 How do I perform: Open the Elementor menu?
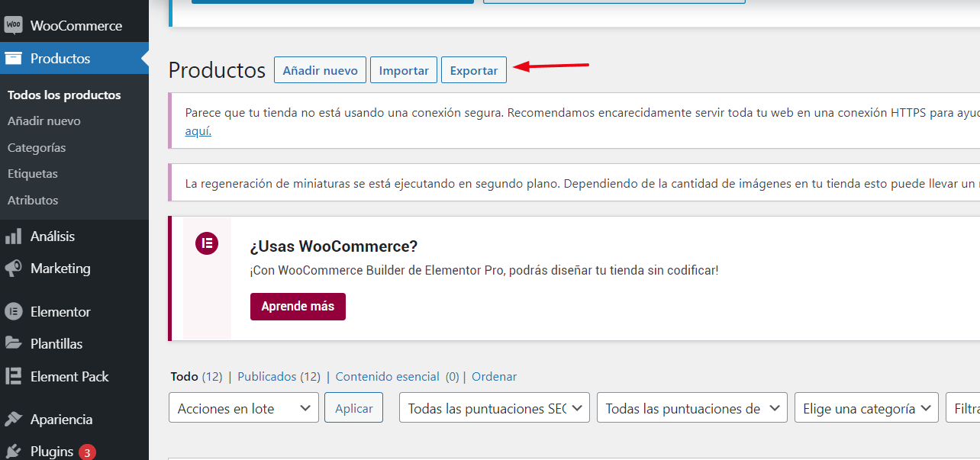pos(74,311)
